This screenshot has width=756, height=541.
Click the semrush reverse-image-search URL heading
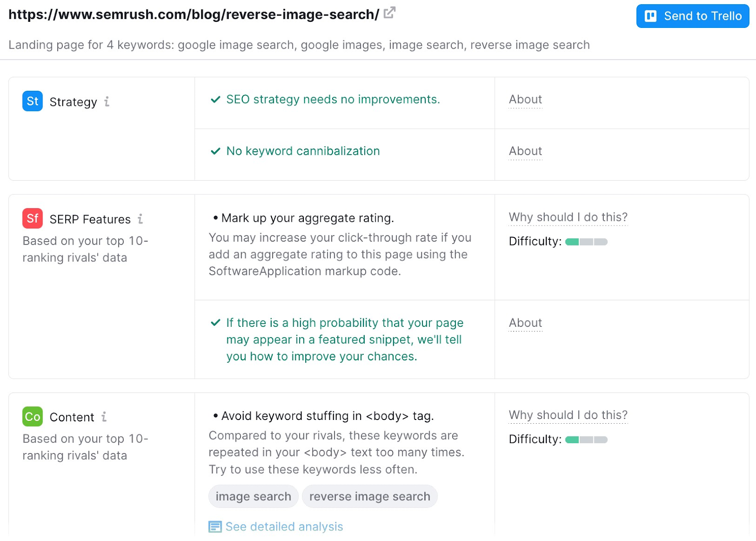pos(194,15)
